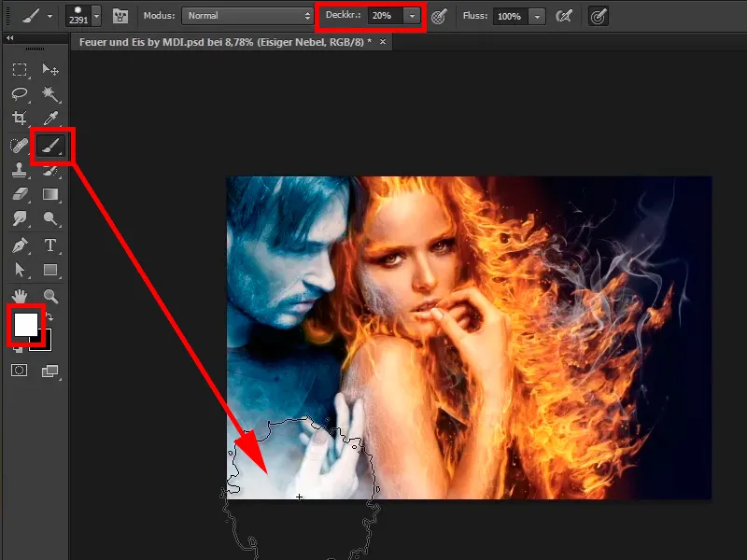Switch to Feuer und Eis by MDI.psd tab
This screenshot has height=560, width=747.
click(225, 42)
